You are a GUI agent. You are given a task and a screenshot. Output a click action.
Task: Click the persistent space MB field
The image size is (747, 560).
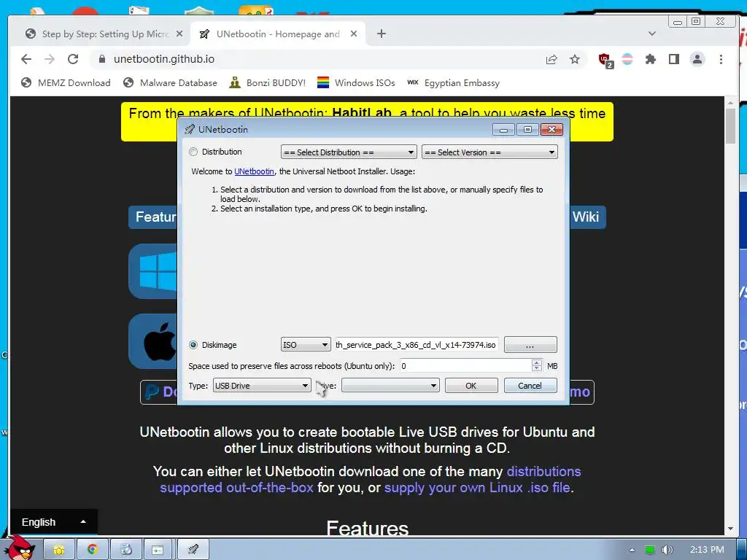pyautogui.click(x=465, y=366)
